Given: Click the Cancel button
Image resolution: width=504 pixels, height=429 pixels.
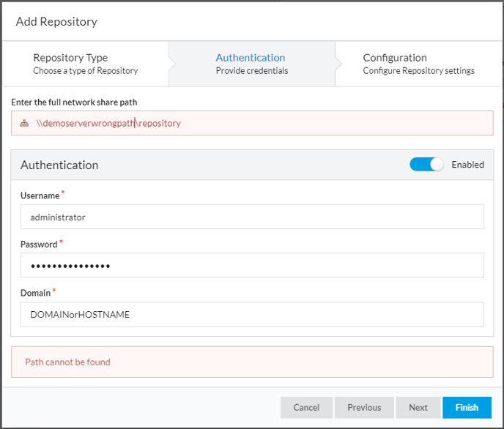Looking at the screenshot, I should [306, 408].
